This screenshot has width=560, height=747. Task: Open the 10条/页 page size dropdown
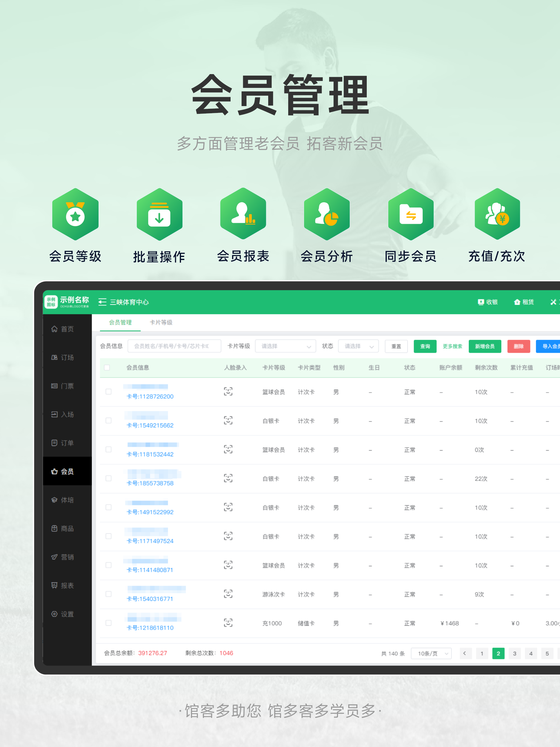[431, 653]
